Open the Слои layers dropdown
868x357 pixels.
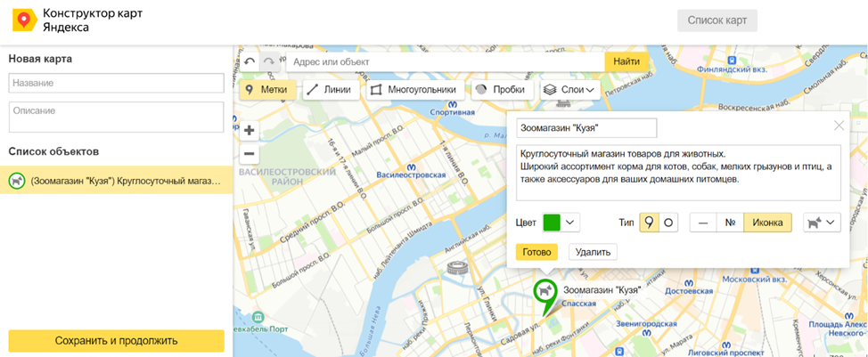coord(569,90)
